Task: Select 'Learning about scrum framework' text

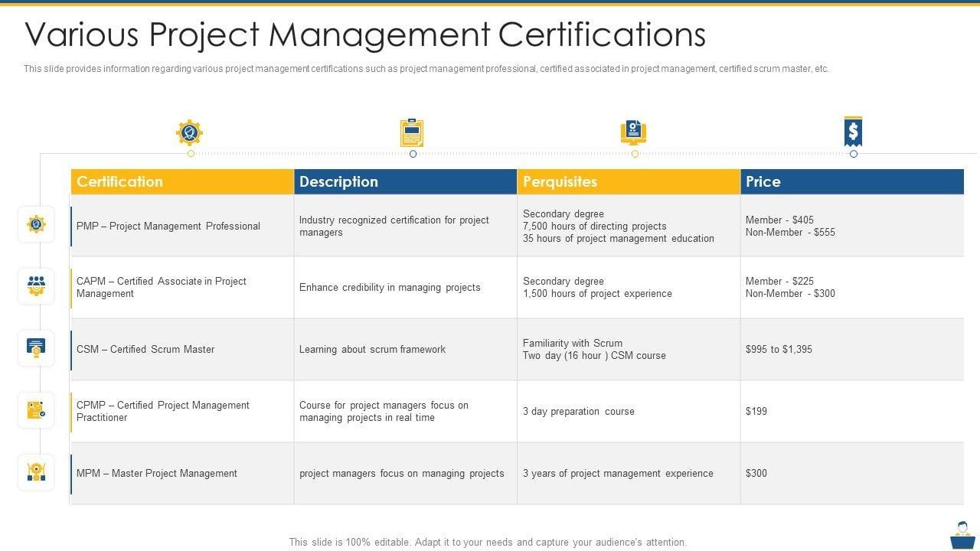Action: pos(372,349)
